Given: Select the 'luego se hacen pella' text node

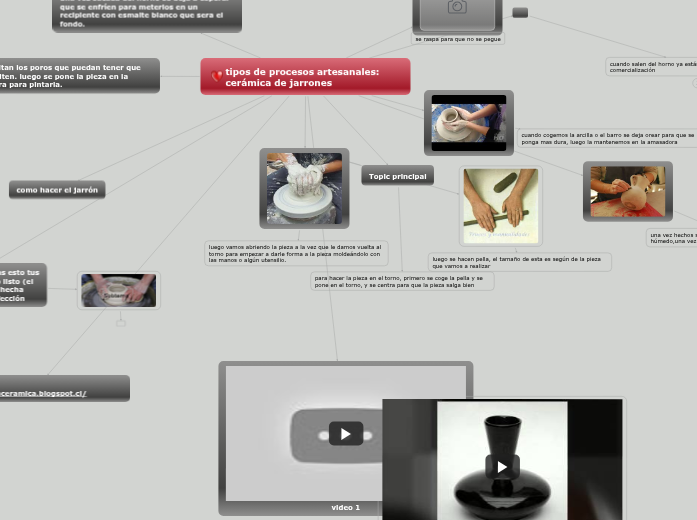Looking at the screenshot, I should 518,262.
